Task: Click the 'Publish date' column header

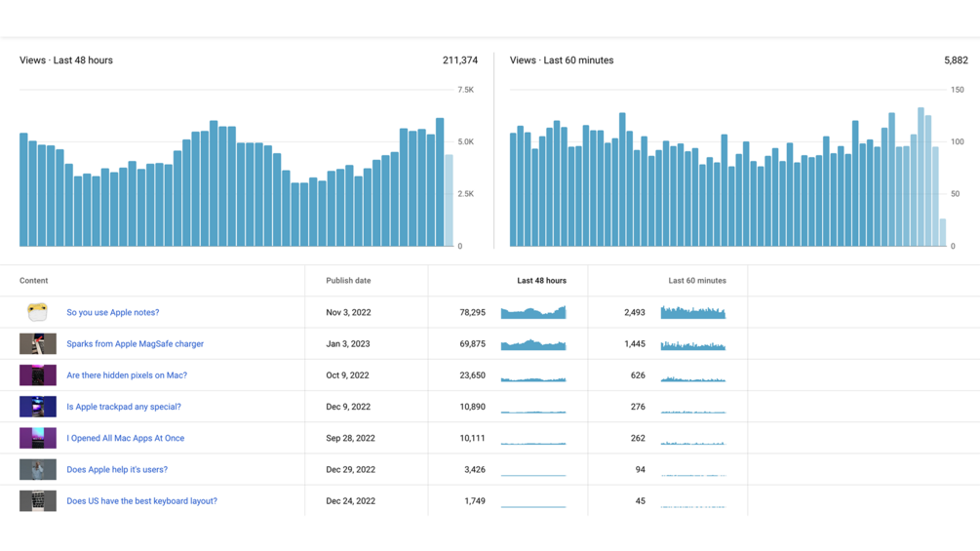Action: (x=348, y=281)
